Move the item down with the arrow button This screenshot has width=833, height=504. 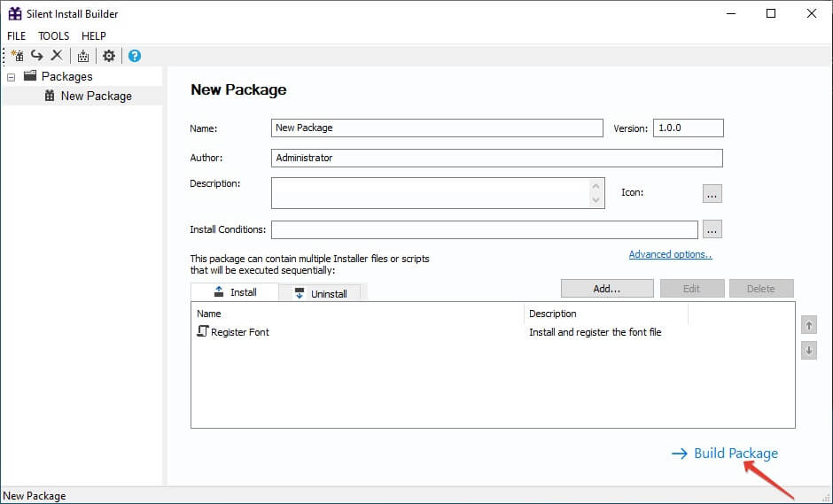[808, 351]
